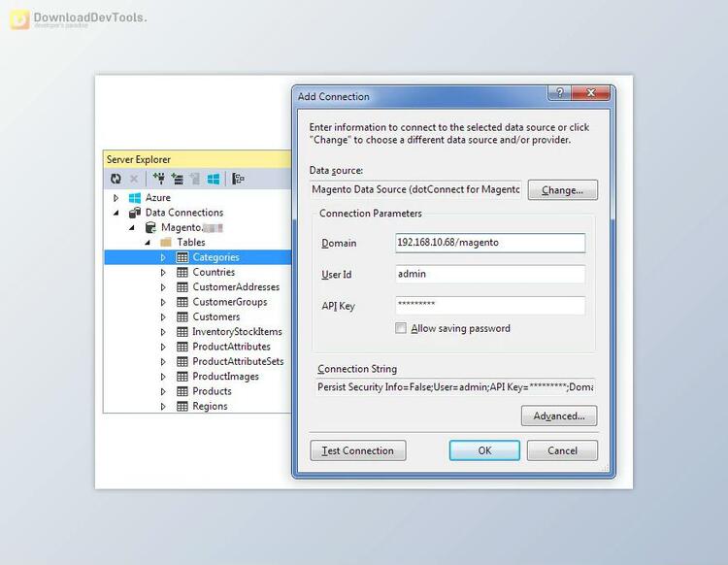
Task: Select the ProductAttributes tree row label
Action: coord(231,347)
